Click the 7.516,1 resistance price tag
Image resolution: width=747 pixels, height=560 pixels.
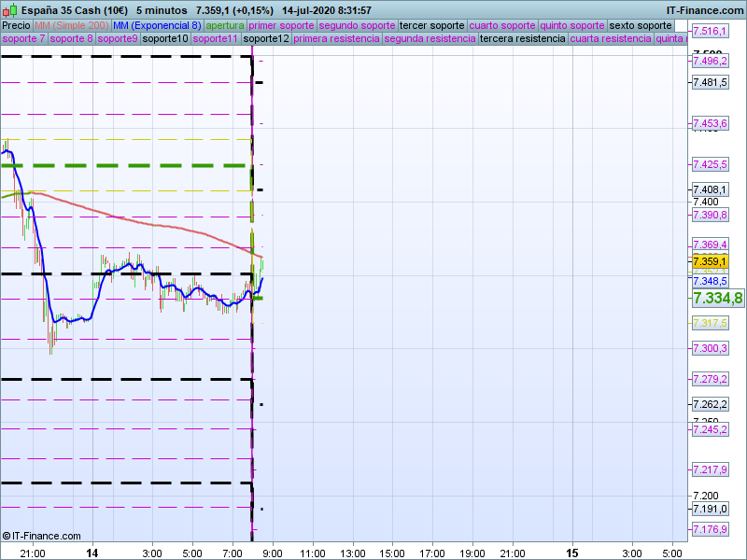click(x=710, y=32)
